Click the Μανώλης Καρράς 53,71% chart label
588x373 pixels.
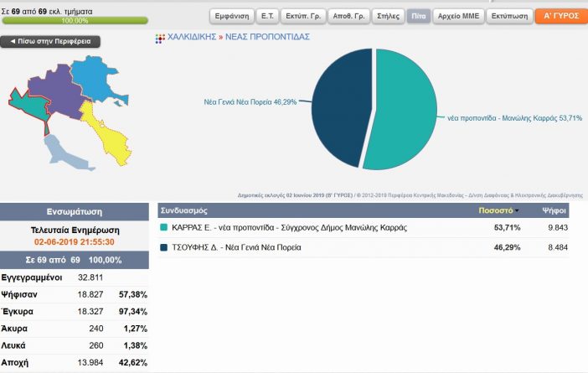pyautogui.click(x=514, y=118)
